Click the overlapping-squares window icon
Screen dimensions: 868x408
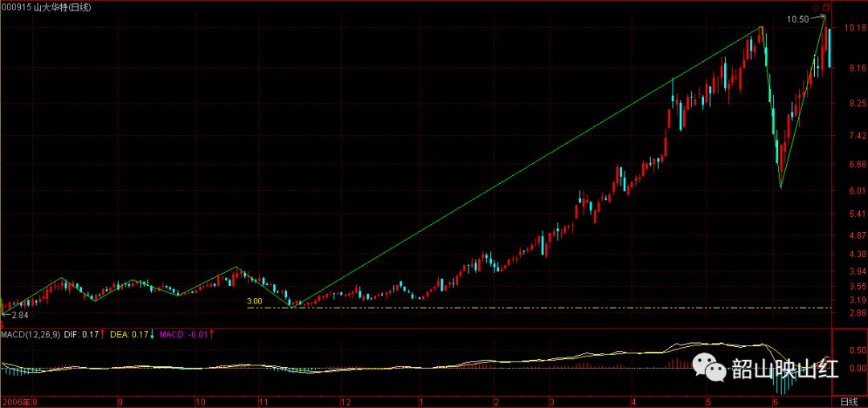point(826,7)
